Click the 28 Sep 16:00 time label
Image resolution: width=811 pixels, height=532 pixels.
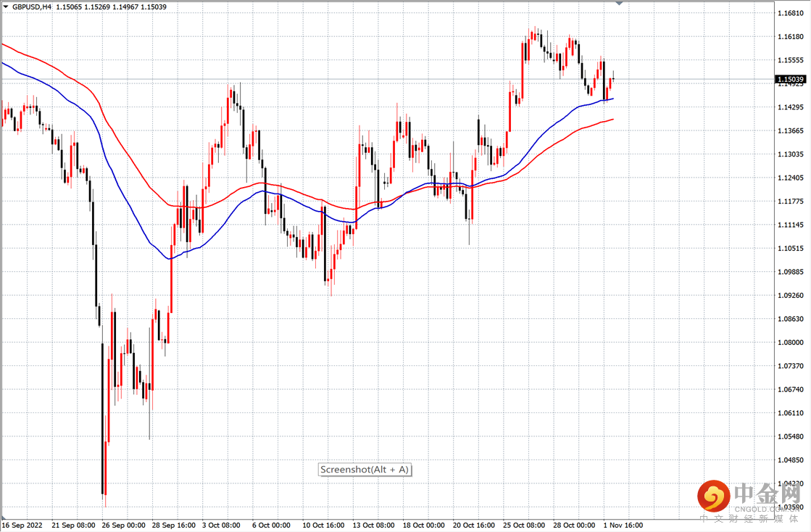[x=174, y=525]
